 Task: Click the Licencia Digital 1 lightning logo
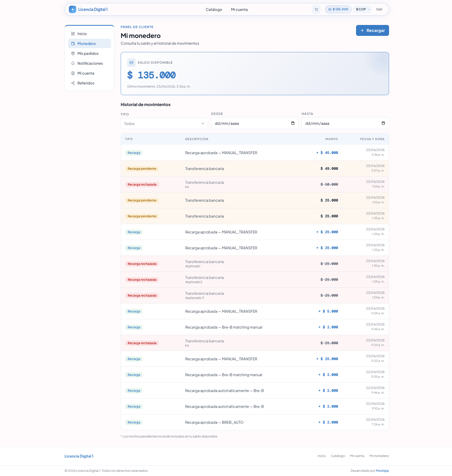click(73, 9)
